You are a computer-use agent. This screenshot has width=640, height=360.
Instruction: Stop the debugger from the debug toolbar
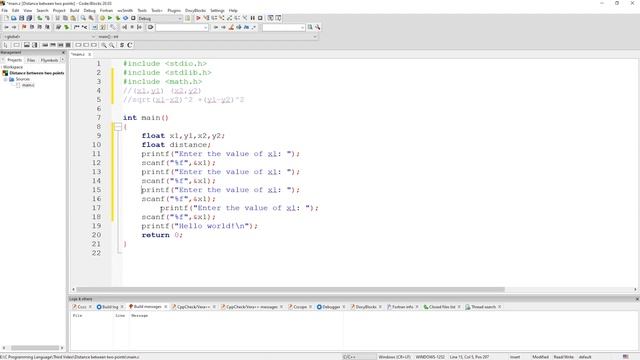(x=260, y=18)
